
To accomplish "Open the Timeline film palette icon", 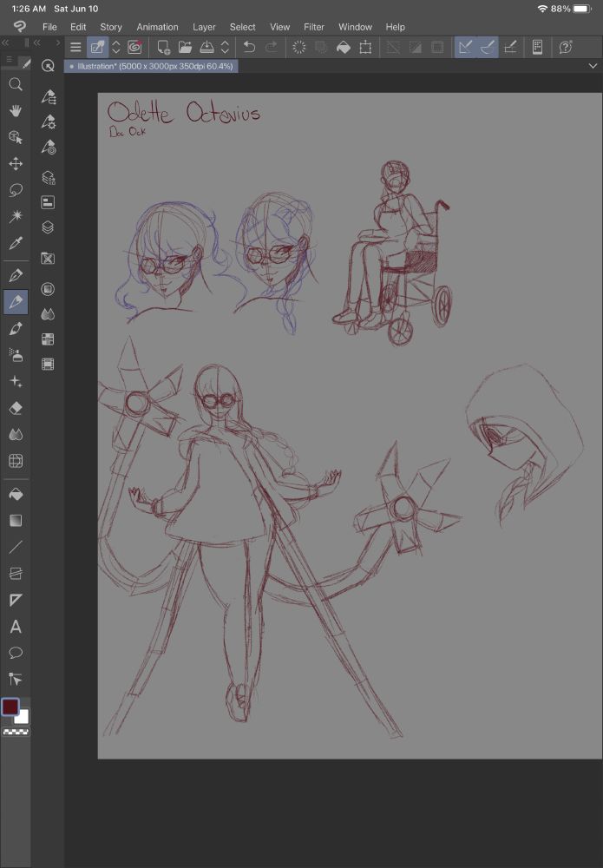I will pyautogui.click(x=48, y=365).
